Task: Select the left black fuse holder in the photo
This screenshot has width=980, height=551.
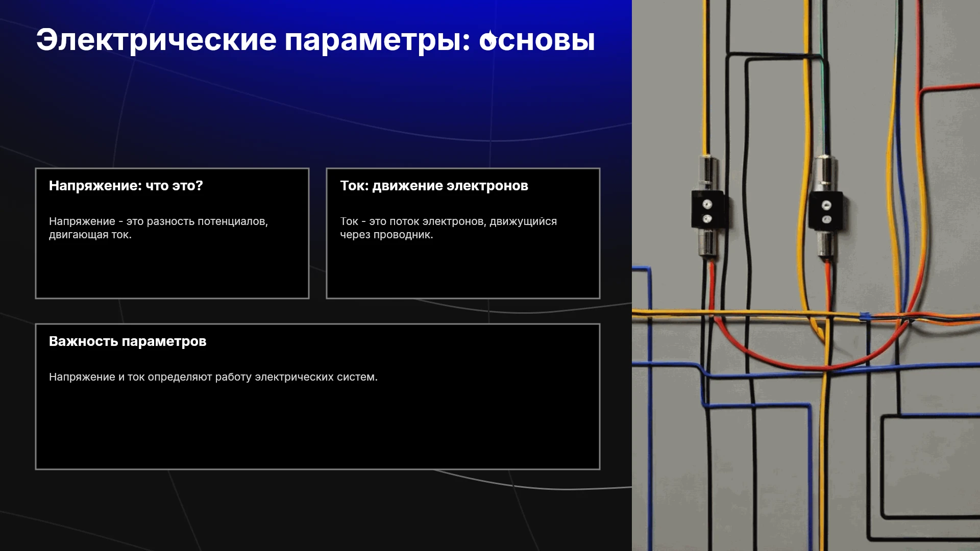Action: pyautogui.click(x=707, y=209)
